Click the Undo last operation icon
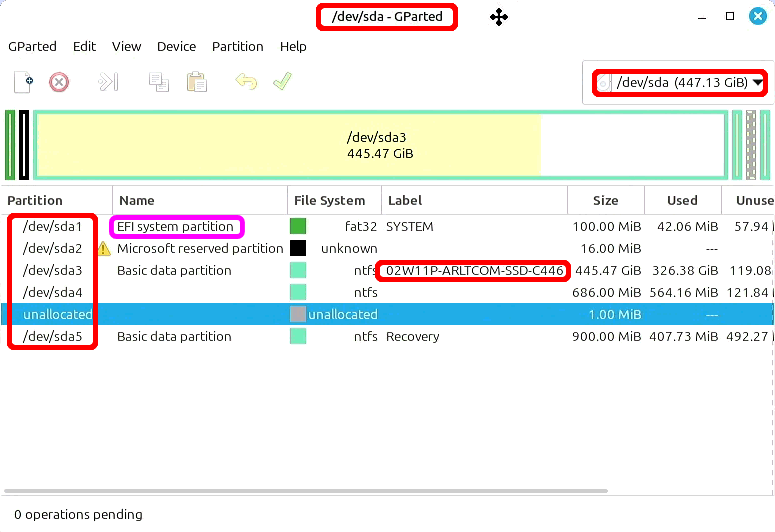Image resolution: width=775 pixels, height=532 pixels. [246, 82]
